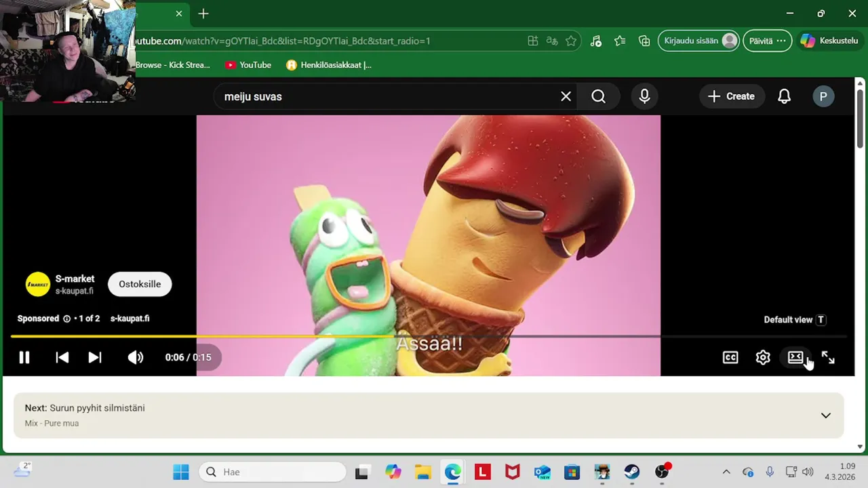
Task: Open the player settings gear
Action: point(763,357)
